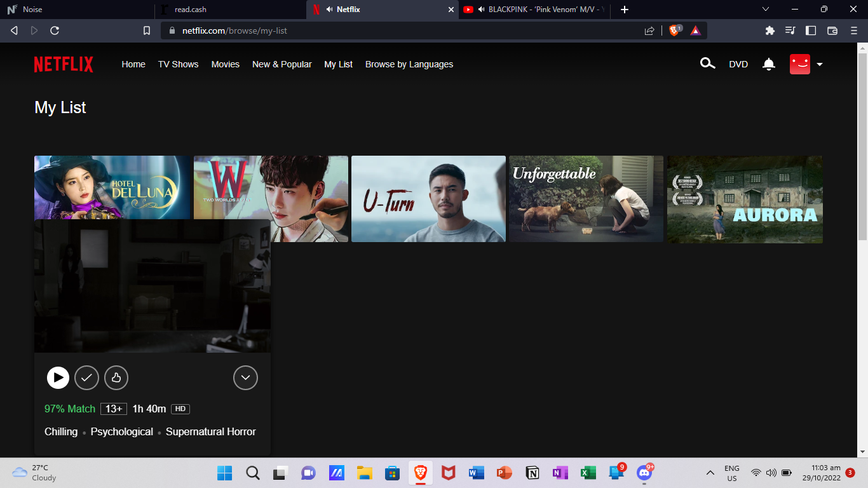Viewport: 868px width, 488px height.
Task: Select My List in navigation
Action: coord(338,64)
